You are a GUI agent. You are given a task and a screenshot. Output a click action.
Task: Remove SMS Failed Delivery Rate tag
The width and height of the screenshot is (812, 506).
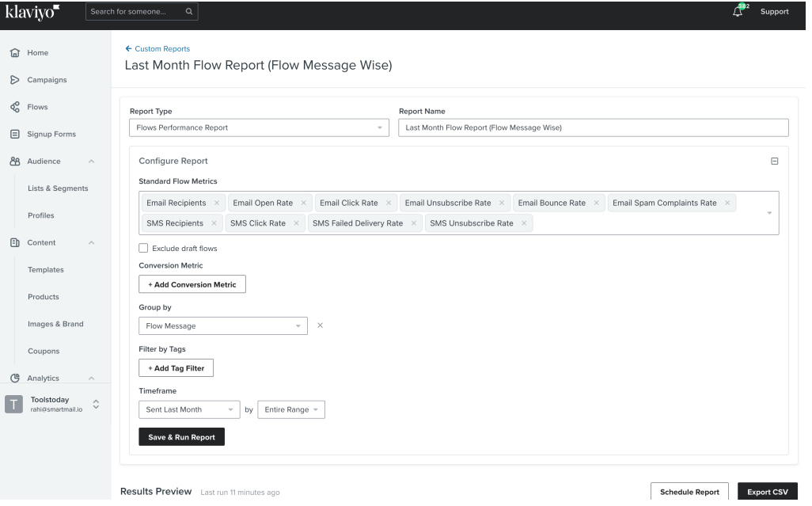click(x=414, y=223)
